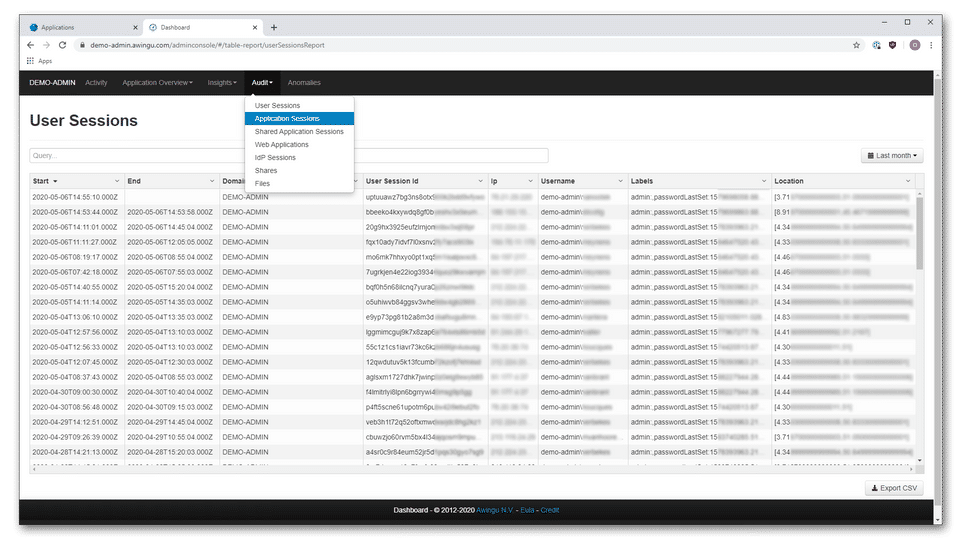Select start time 2020-04-30T09:00:30.000Z

point(75,392)
